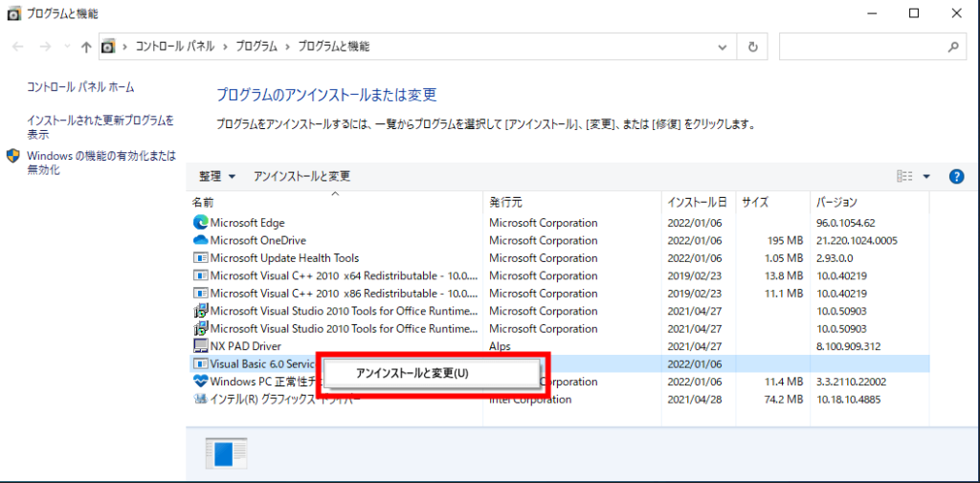Click the Visual Basic 6.0 row icon
Viewport: 980px width, 483px height.
click(200, 363)
